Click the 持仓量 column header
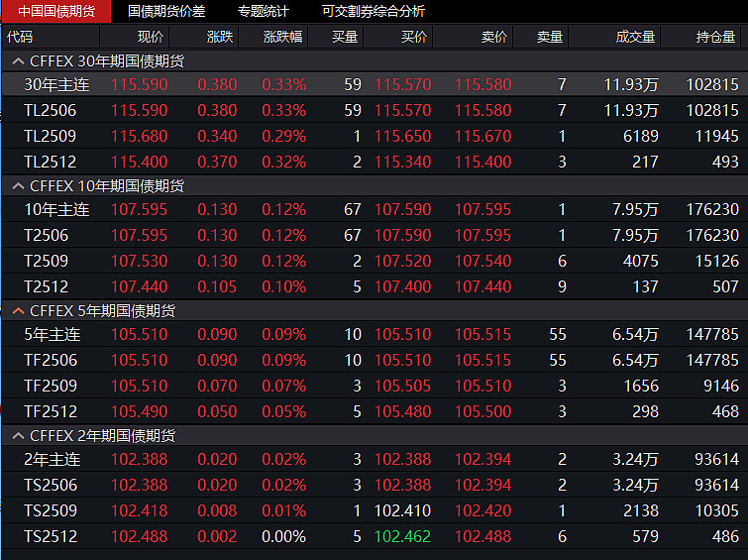748x560 pixels. [715, 37]
